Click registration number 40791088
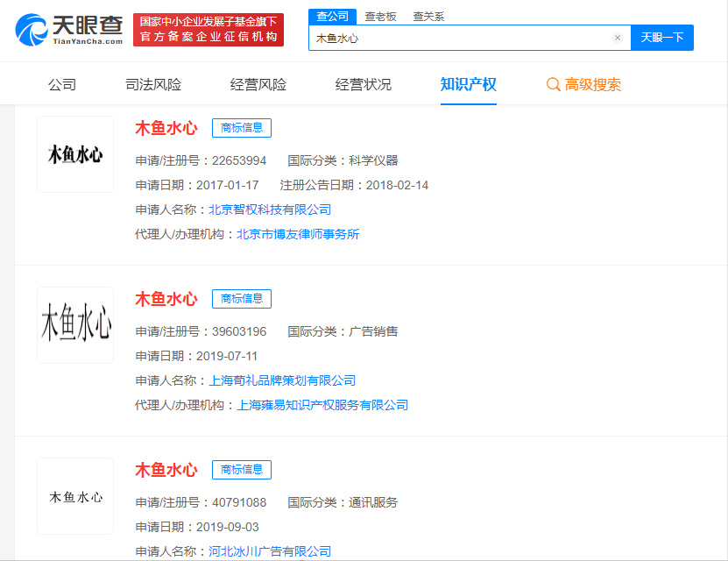 [x=239, y=502]
